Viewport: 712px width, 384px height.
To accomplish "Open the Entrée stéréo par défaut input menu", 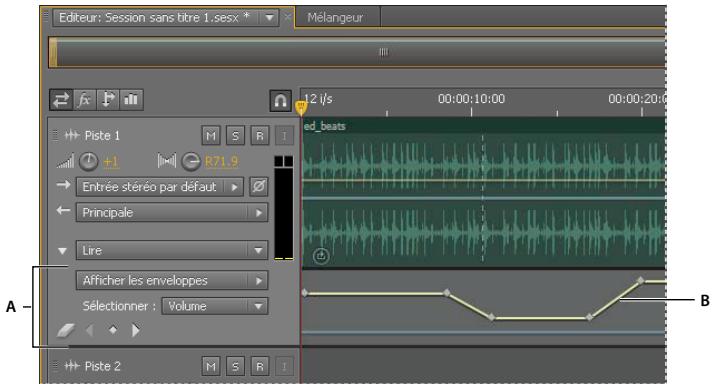I will [160, 187].
